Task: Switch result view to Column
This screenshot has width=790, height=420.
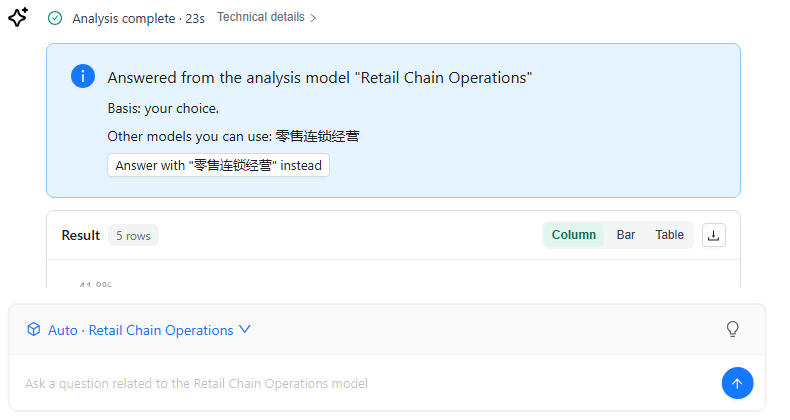Action: coord(573,235)
